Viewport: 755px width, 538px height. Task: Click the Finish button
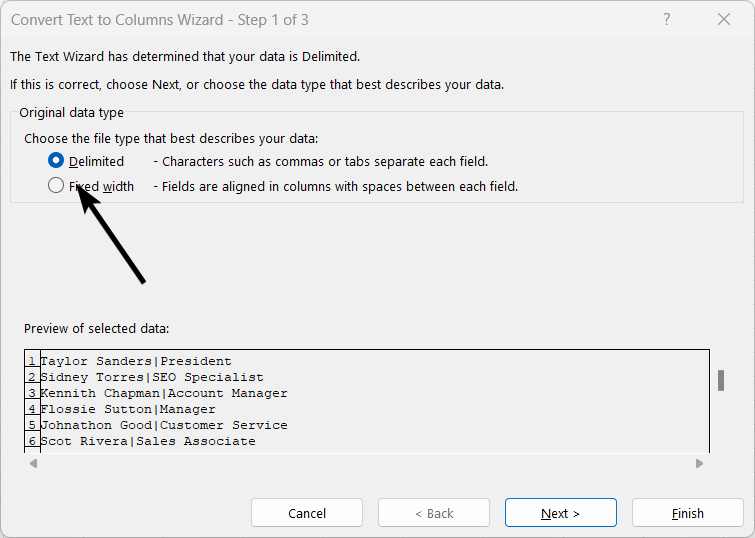(687, 513)
